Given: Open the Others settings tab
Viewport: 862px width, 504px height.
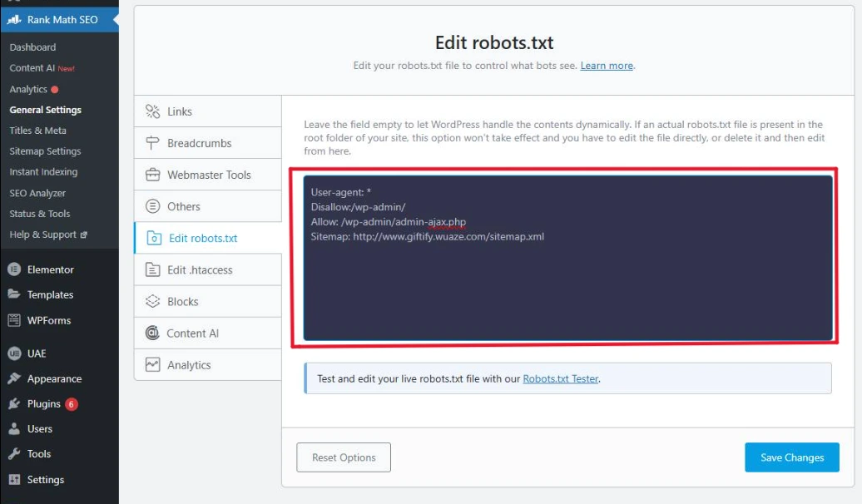Looking at the screenshot, I should pos(183,206).
